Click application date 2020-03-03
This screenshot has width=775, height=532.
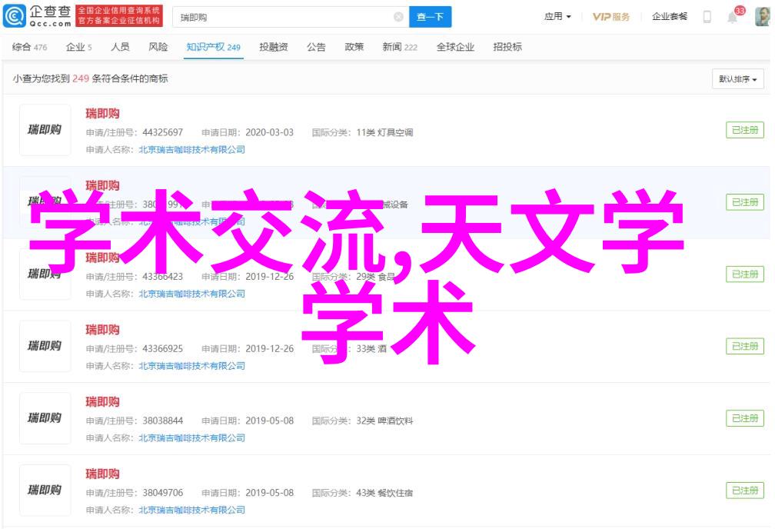(x=269, y=132)
